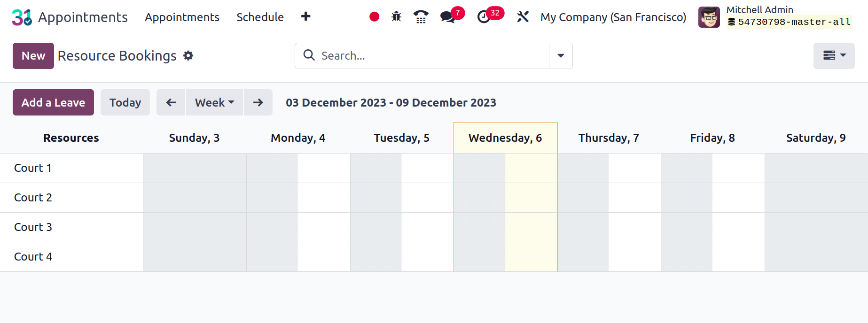868x323 pixels.
Task: Expand the search options dropdown arrow
Action: (561, 56)
